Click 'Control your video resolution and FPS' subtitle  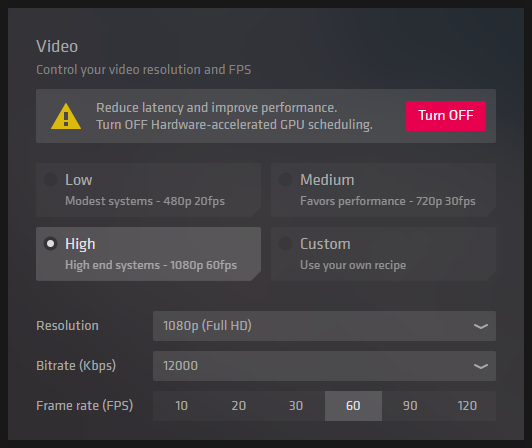click(x=144, y=70)
